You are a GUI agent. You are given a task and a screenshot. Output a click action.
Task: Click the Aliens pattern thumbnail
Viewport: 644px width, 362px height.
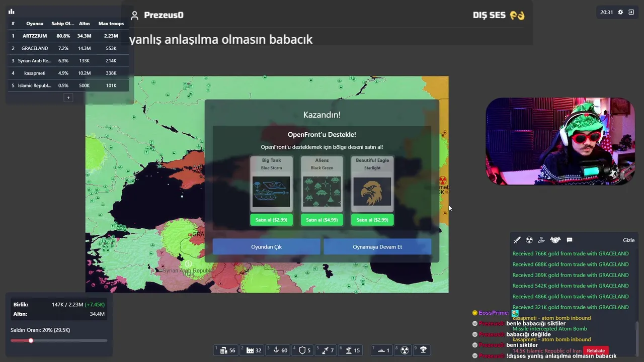tap(321, 192)
